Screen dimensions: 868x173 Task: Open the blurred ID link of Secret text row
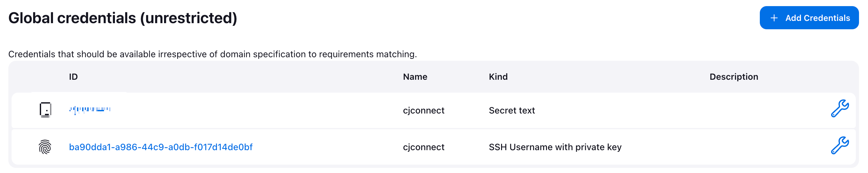90,110
